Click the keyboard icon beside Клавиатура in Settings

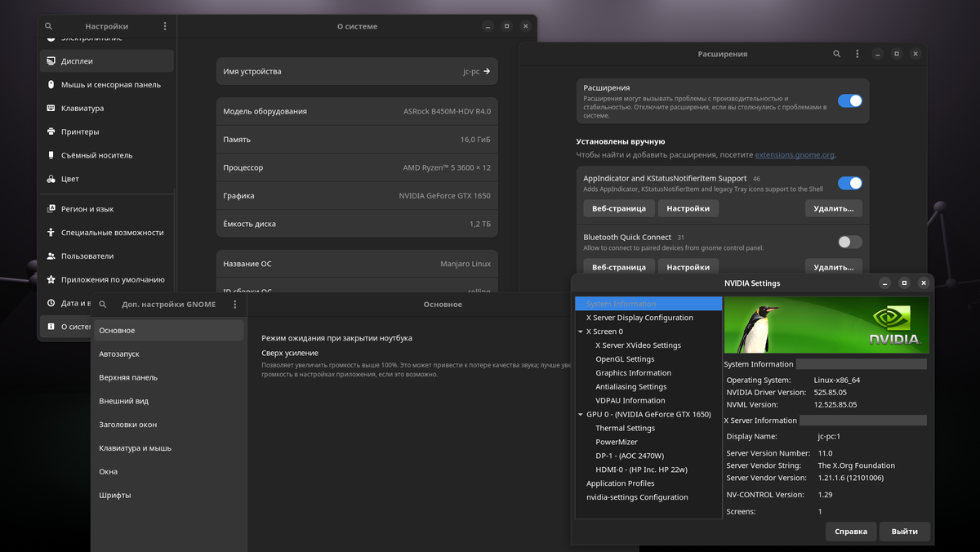[51, 109]
